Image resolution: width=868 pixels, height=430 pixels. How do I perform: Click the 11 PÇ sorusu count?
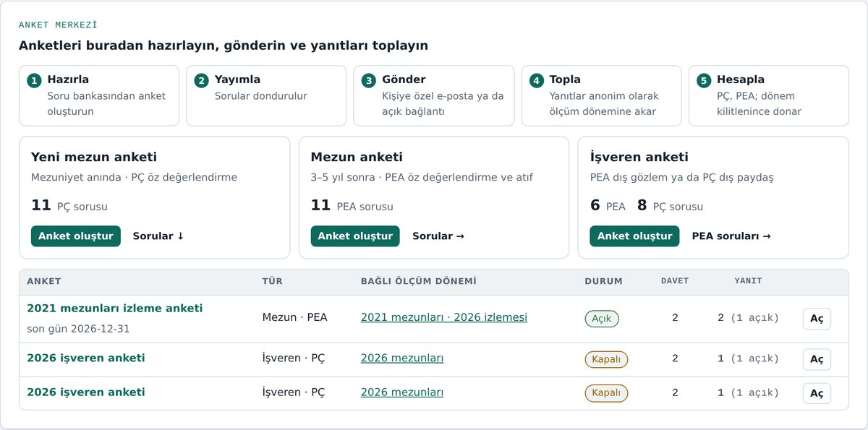(69, 206)
